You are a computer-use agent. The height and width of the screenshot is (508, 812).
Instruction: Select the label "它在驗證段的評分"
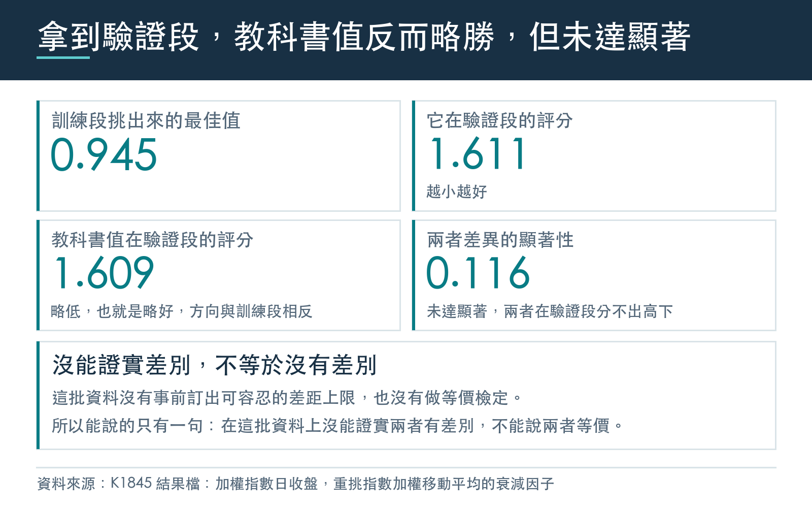pos(500,121)
